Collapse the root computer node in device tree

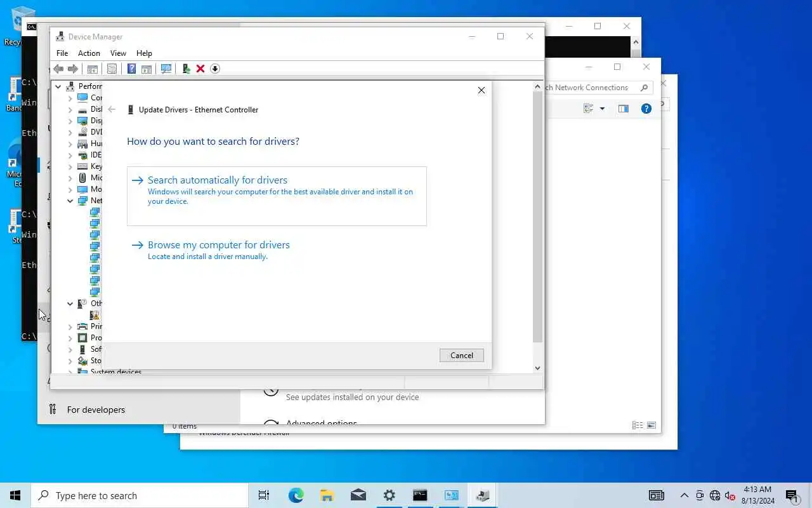[58, 86]
